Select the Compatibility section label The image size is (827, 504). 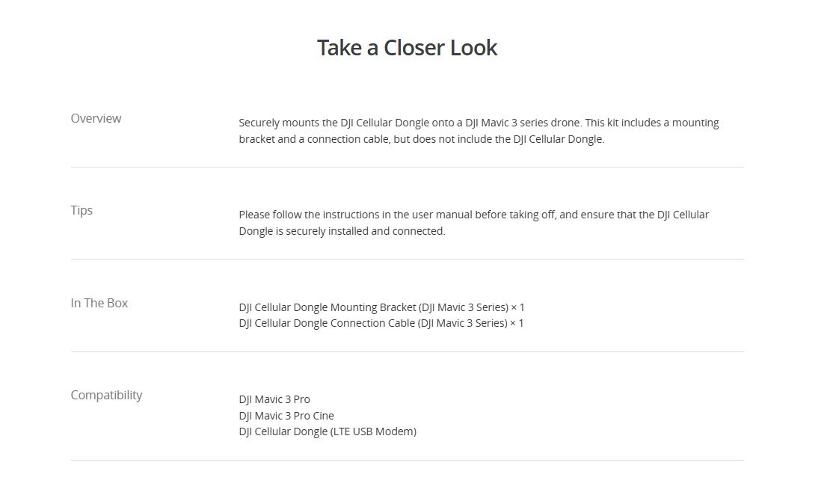coord(106,395)
